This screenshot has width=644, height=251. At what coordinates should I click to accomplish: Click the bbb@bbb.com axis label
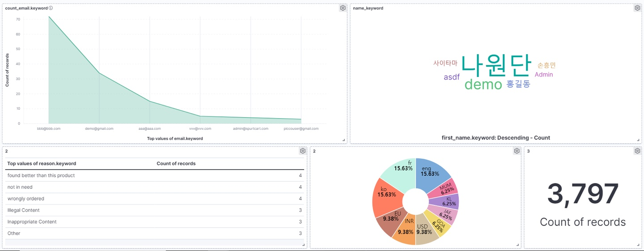(49, 128)
